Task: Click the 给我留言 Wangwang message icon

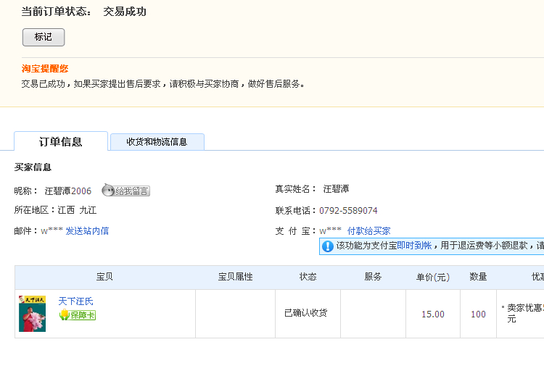Action: (125, 191)
